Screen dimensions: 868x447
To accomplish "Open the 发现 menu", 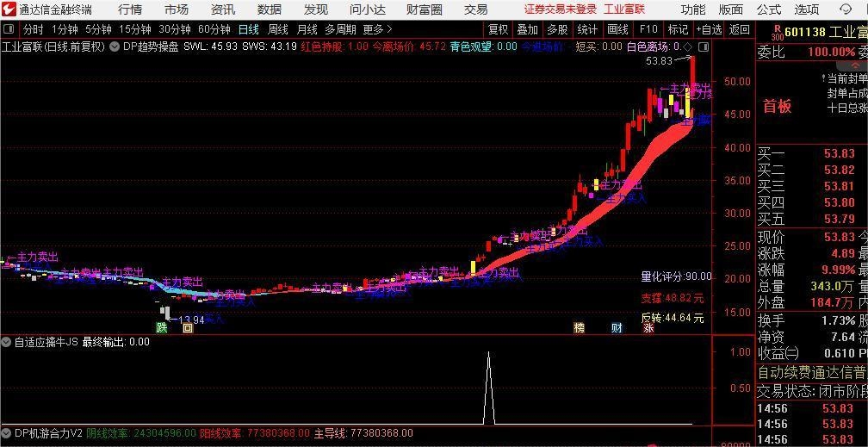I will pyautogui.click(x=316, y=9).
